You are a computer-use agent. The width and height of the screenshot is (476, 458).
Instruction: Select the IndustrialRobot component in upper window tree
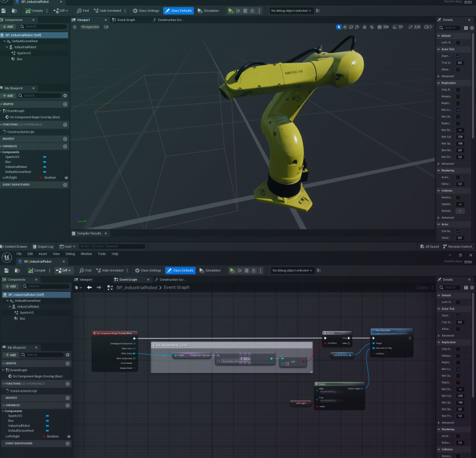[25, 47]
